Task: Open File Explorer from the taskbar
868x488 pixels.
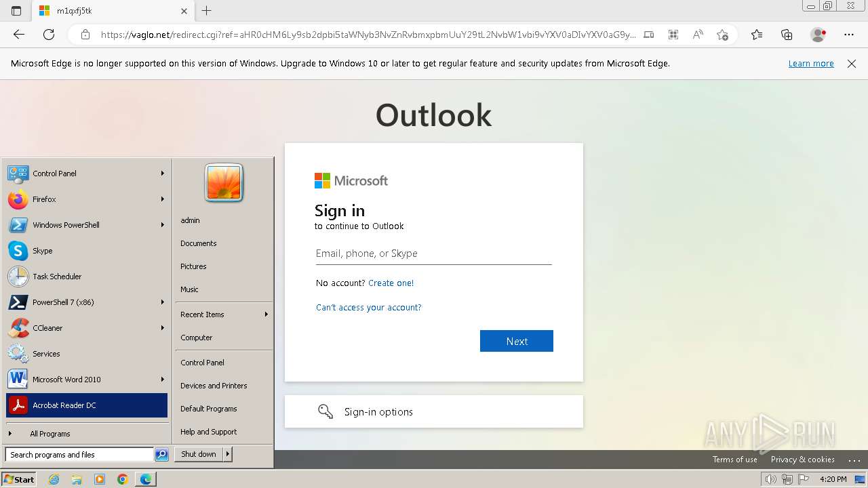Action: pyautogui.click(x=77, y=479)
